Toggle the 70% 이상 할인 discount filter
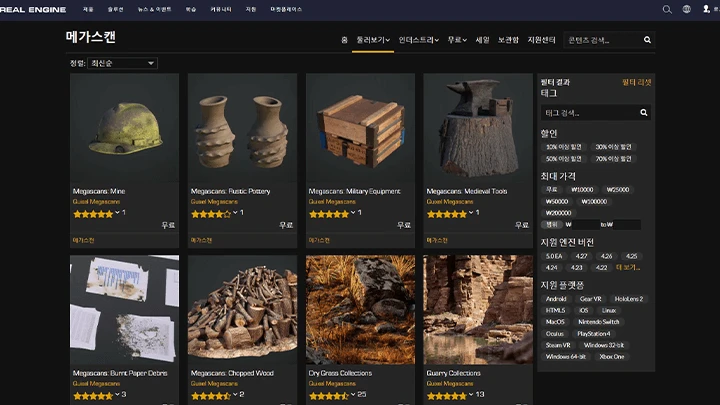The height and width of the screenshot is (405, 720). 613,159
